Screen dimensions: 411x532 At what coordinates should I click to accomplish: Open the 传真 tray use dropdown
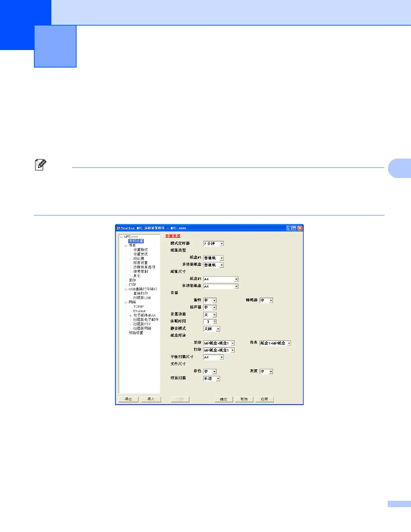(289, 343)
